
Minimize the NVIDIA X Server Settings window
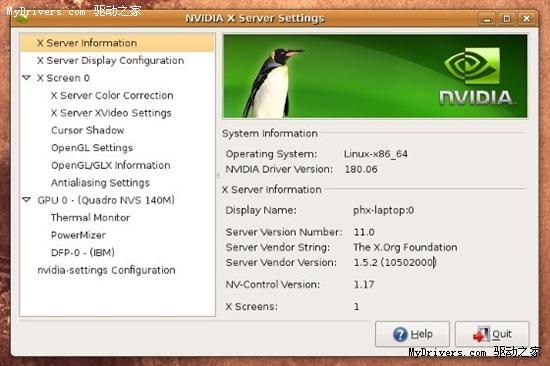coord(487,19)
